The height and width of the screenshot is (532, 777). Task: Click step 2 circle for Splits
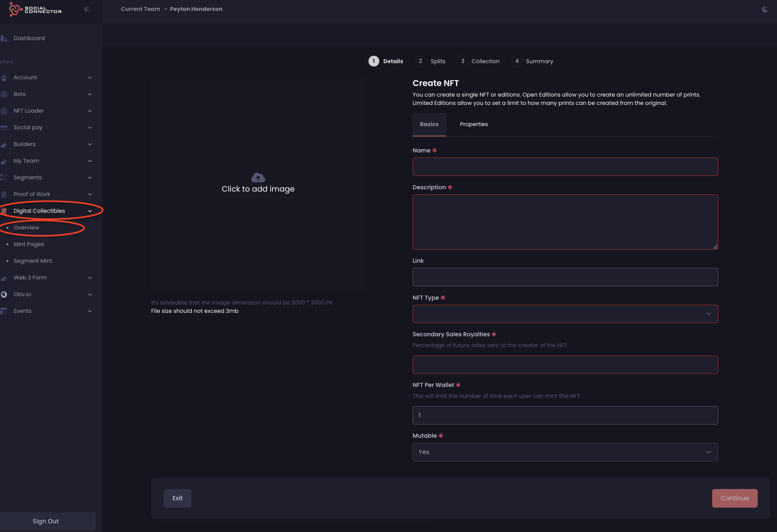click(x=420, y=61)
